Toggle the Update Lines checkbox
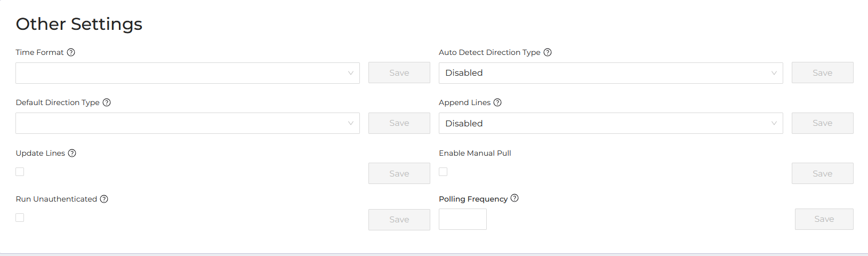868x256 pixels. [20, 172]
